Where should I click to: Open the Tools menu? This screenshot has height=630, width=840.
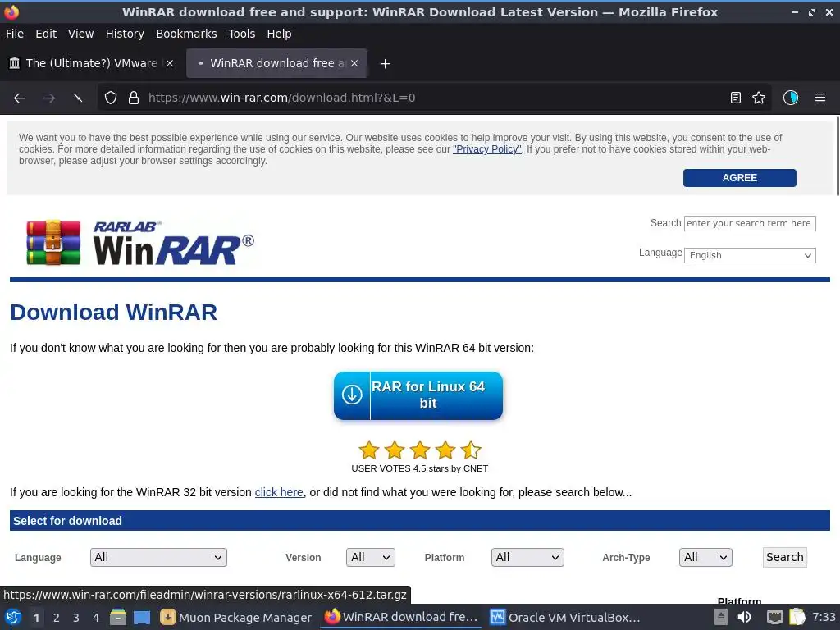[x=242, y=34]
